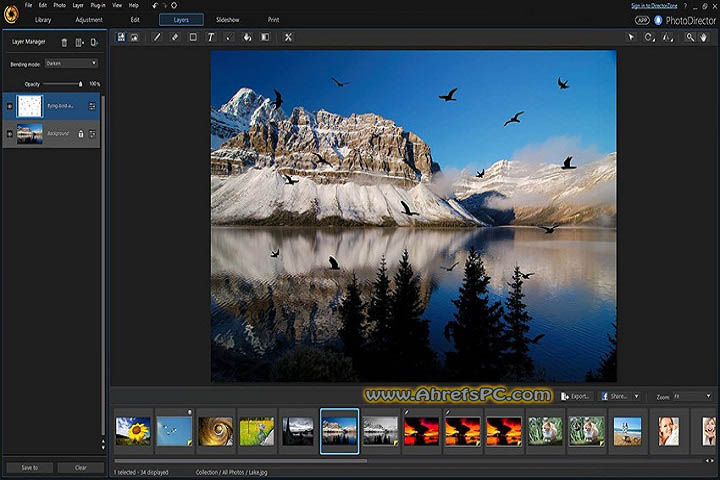Viewport: 720px width, 480px height.
Task: Open the Photo menu
Action: point(60,6)
